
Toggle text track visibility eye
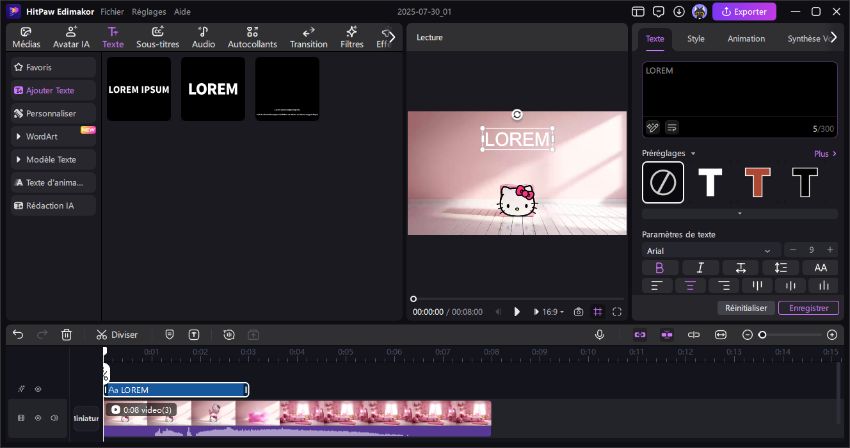pyautogui.click(x=38, y=389)
